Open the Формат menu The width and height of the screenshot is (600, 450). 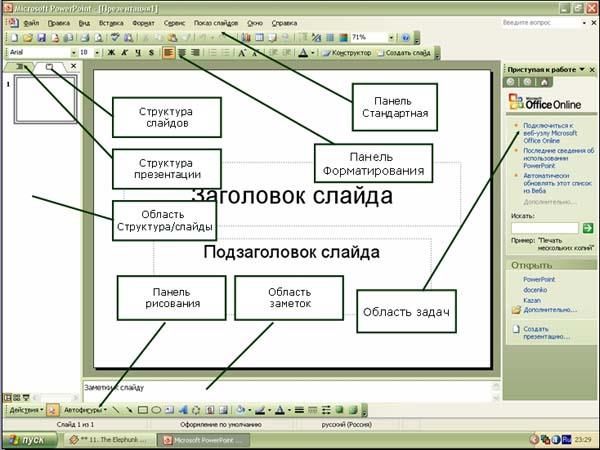click(x=143, y=23)
